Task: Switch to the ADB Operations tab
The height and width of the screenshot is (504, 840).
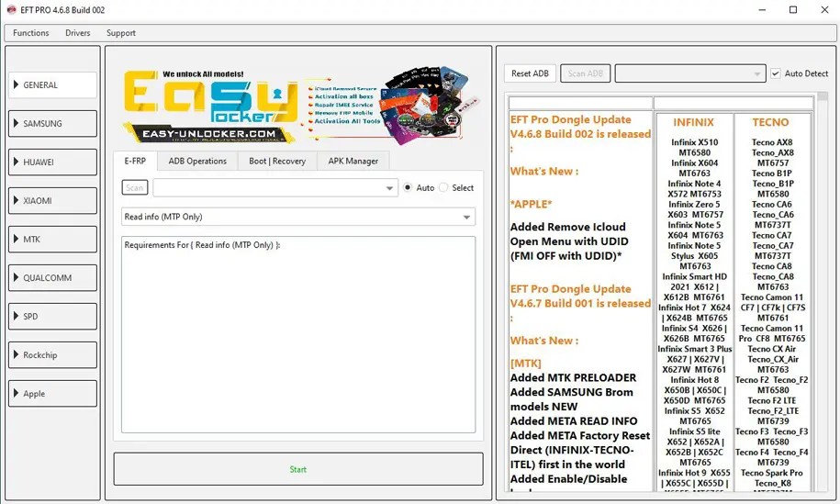Action: click(x=197, y=161)
